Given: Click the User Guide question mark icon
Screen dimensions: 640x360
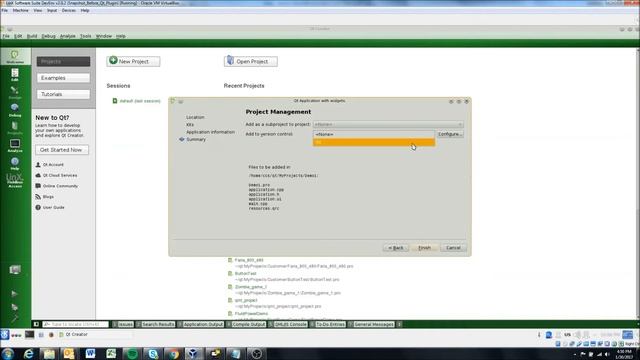Looking at the screenshot, I should click(x=38, y=207).
